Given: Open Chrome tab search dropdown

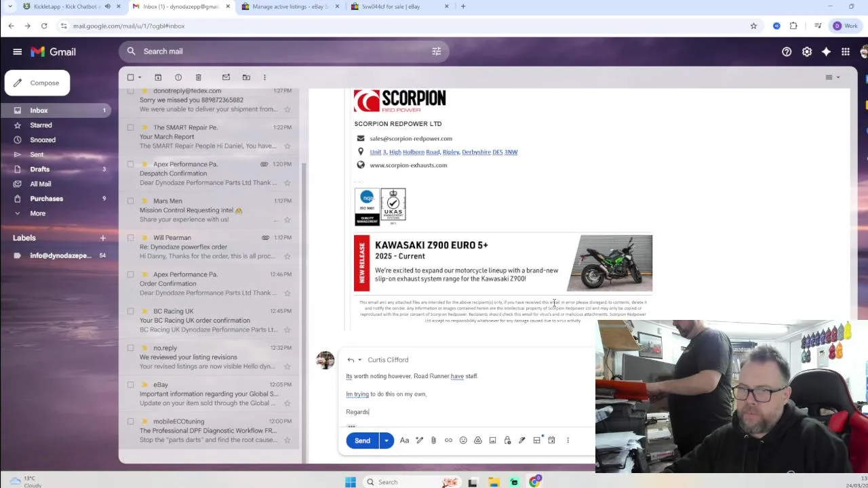Looking at the screenshot, I should pyautogui.click(x=9, y=7).
